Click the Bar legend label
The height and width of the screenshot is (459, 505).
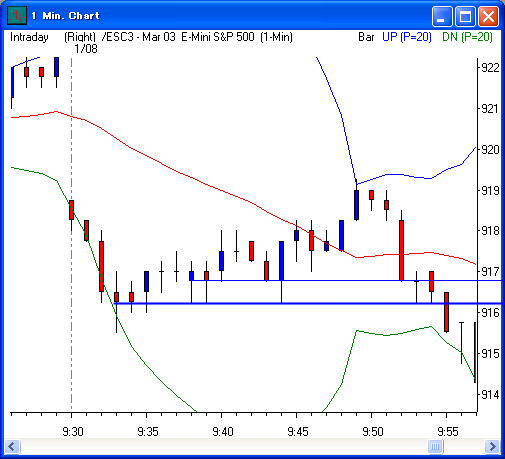click(x=366, y=37)
